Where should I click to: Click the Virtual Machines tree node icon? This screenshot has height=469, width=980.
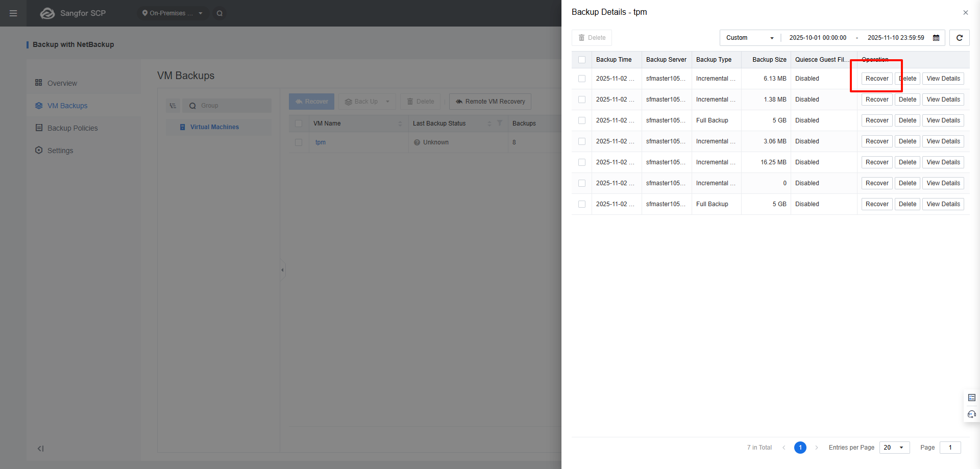click(x=183, y=127)
